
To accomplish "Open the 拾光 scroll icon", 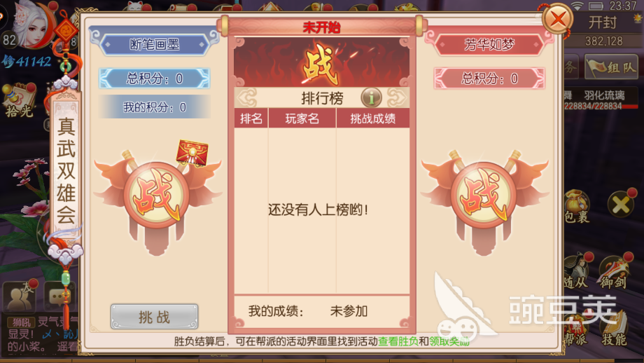I will tap(18, 100).
